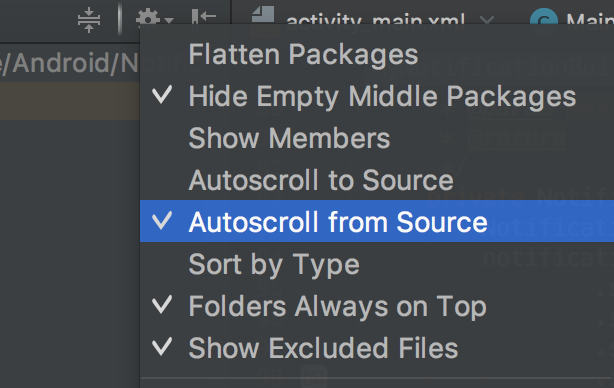Viewport: 614px width, 388px height.
Task: Close the activity_main.xml tab
Action: [x=487, y=20]
